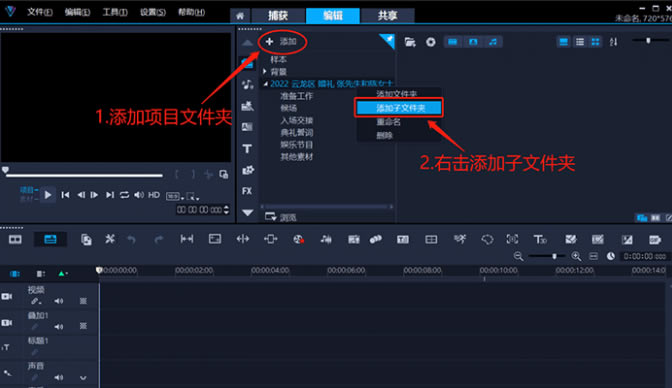672x388 pixels.
Task: Open the 编辑 menu in the menu bar
Action: click(x=77, y=12)
